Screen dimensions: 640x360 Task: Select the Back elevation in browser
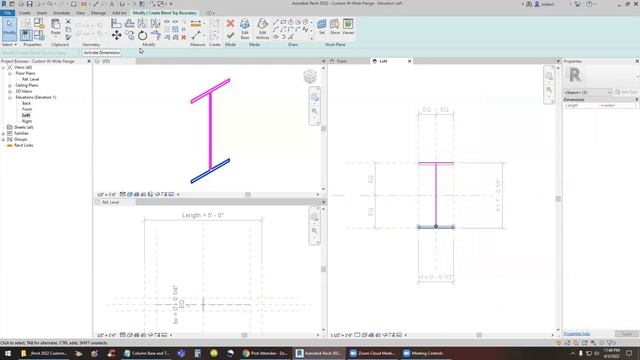pos(27,103)
